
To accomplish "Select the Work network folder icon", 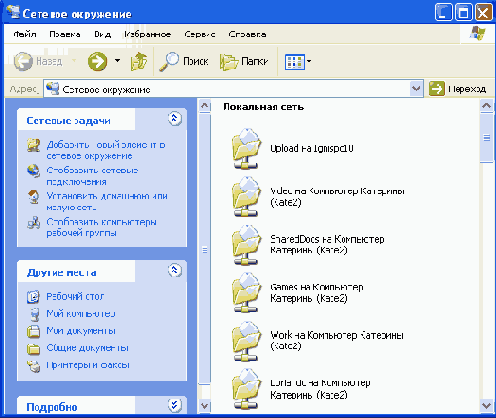I will 246,341.
